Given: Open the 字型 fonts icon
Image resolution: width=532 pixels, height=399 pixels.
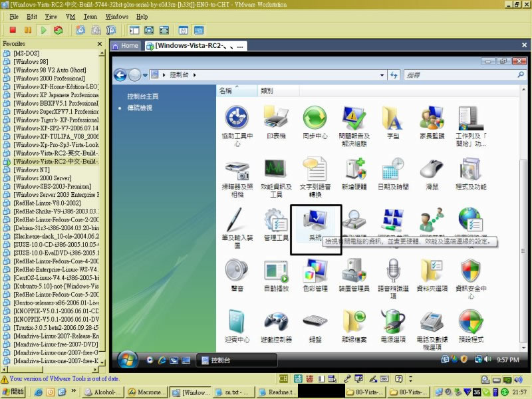Looking at the screenshot, I should pyautogui.click(x=393, y=122).
